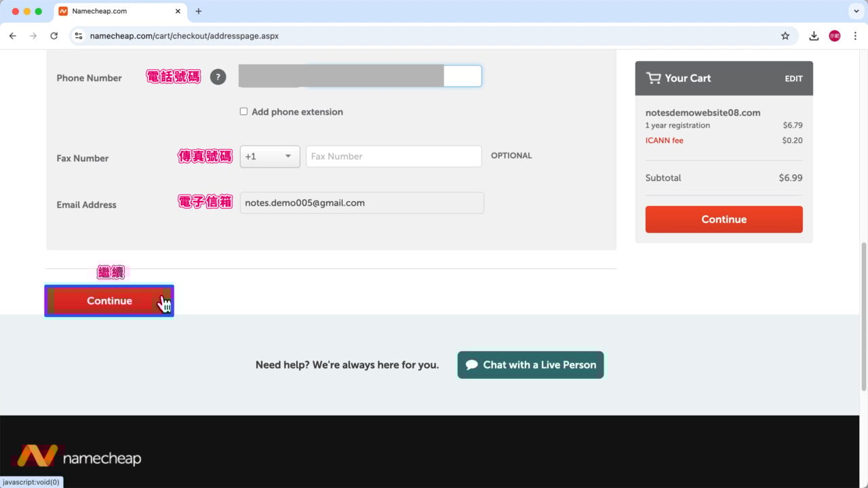Click the EDIT link in Your Cart
This screenshot has height=488, width=868.
(793, 79)
